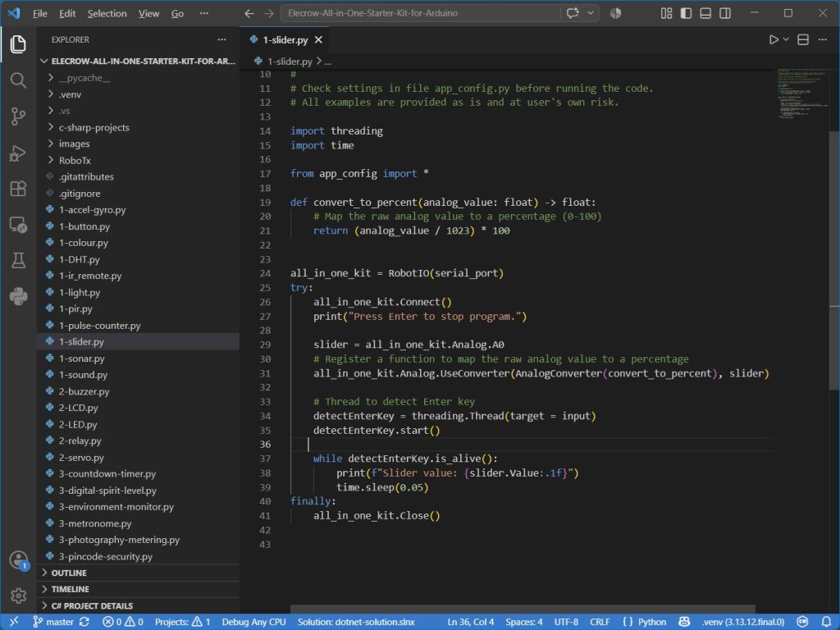
Task: Open the Run dropdown arrow next to play
Action: click(786, 39)
